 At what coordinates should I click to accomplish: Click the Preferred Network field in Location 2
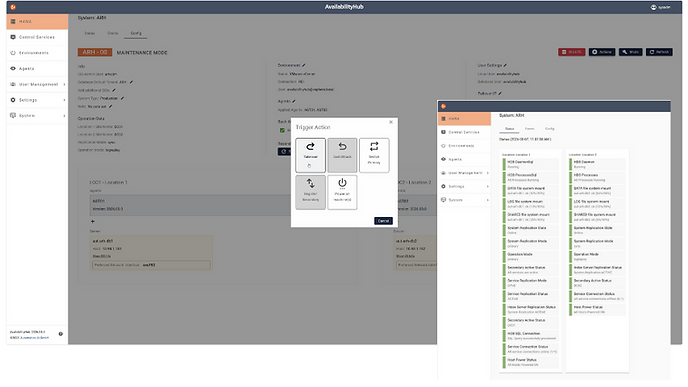[416, 265]
